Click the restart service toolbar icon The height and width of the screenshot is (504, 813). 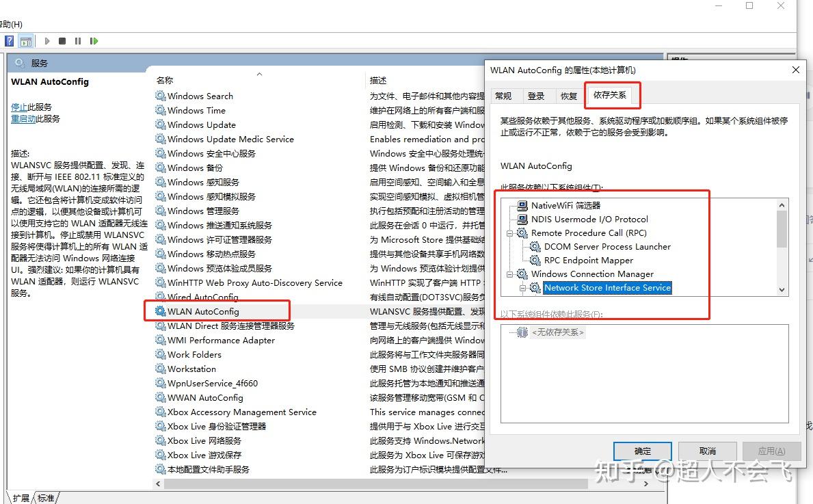[x=94, y=41]
